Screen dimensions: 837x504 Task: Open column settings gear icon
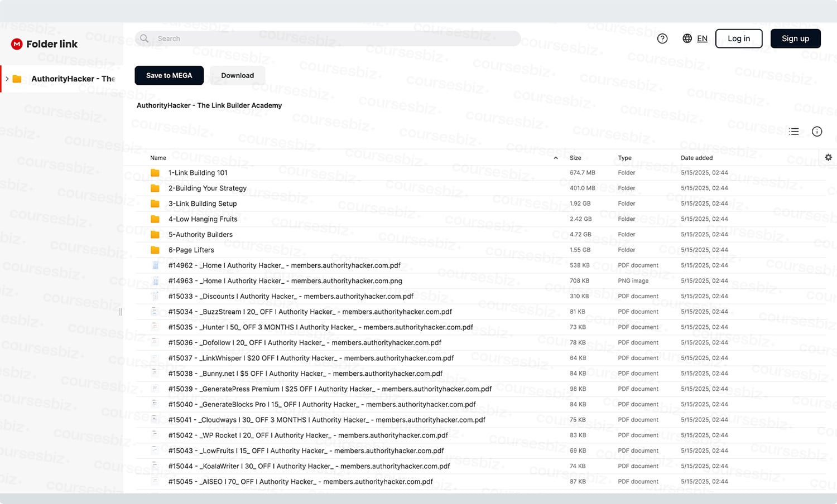[829, 158]
